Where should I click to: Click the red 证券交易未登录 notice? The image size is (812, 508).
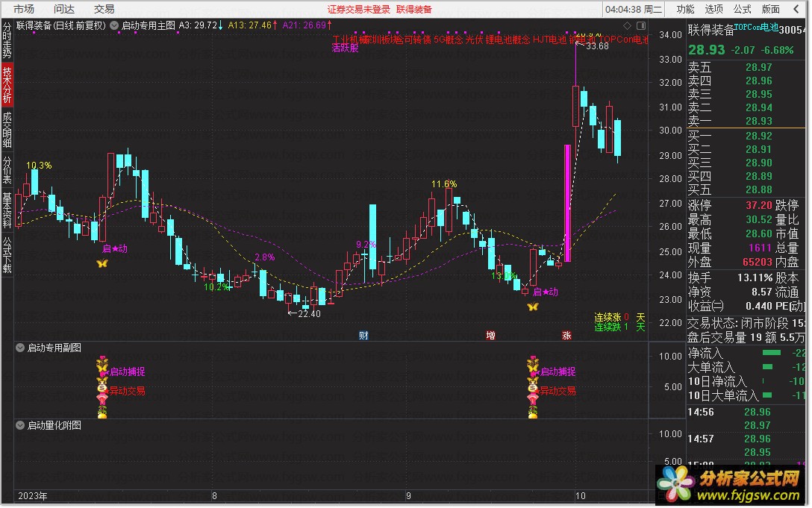tap(358, 9)
